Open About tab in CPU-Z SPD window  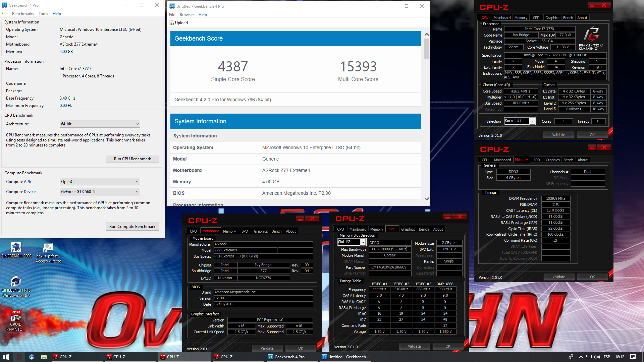(x=438, y=229)
